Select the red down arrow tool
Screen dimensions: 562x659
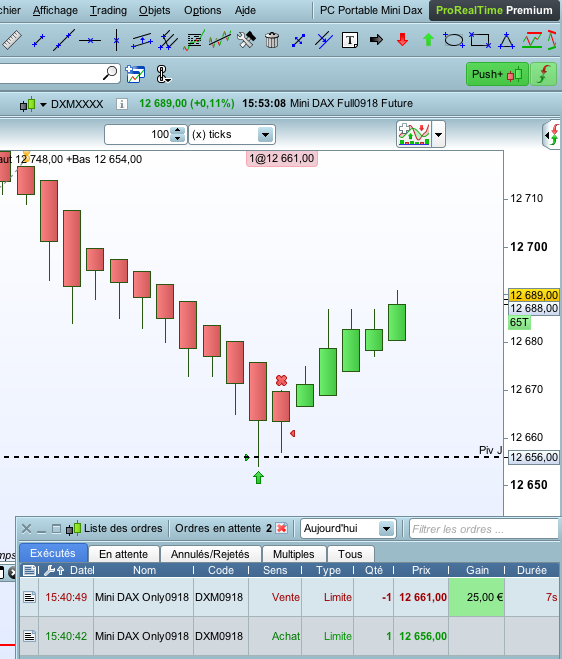pyautogui.click(x=402, y=40)
